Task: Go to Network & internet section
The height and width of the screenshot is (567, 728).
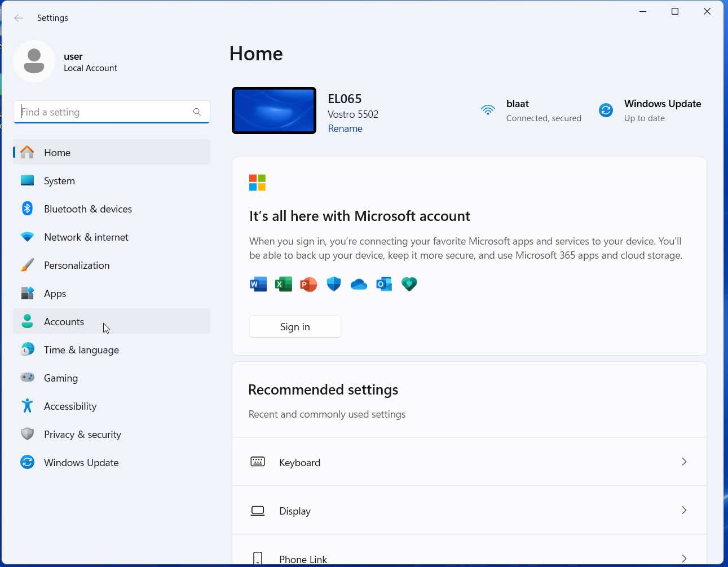Action: pos(86,237)
